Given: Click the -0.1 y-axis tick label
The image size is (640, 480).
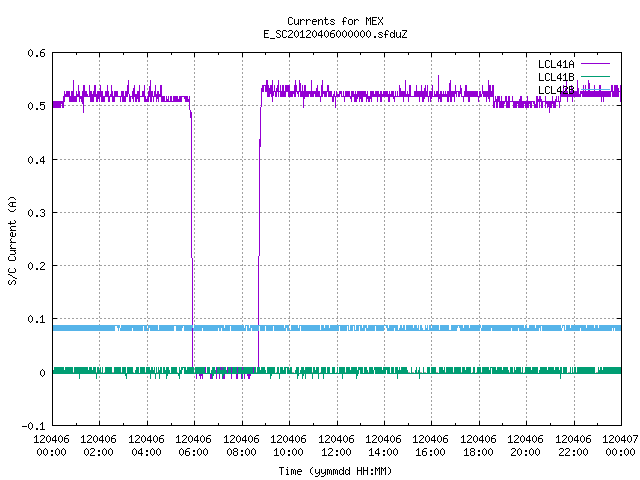Looking at the screenshot, I should [33, 426].
